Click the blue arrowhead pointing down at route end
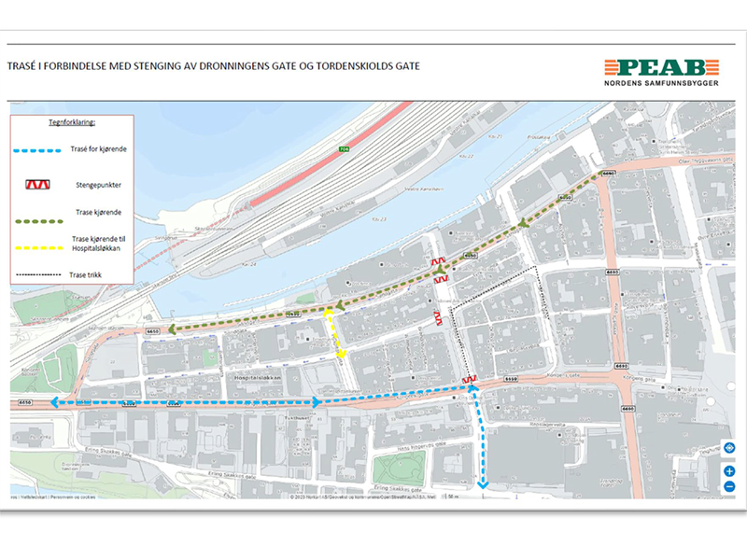The image size is (747, 560). coord(483,483)
